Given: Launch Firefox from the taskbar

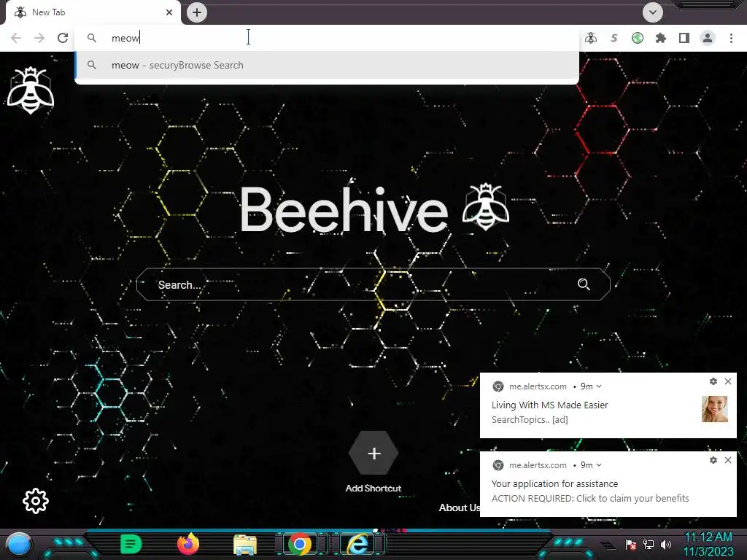Looking at the screenshot, I should tap(188, 544).
